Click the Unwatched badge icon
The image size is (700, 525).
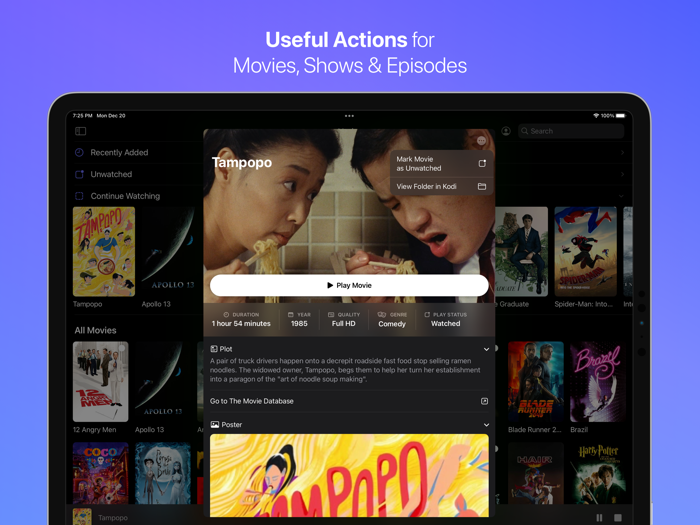point(79,174)
